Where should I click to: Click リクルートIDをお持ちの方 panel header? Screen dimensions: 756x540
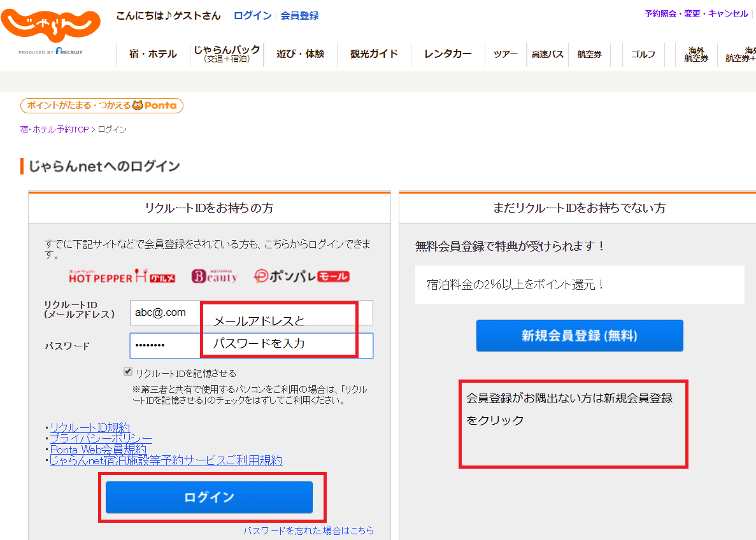pyautogui.click(x=210, y=208)
